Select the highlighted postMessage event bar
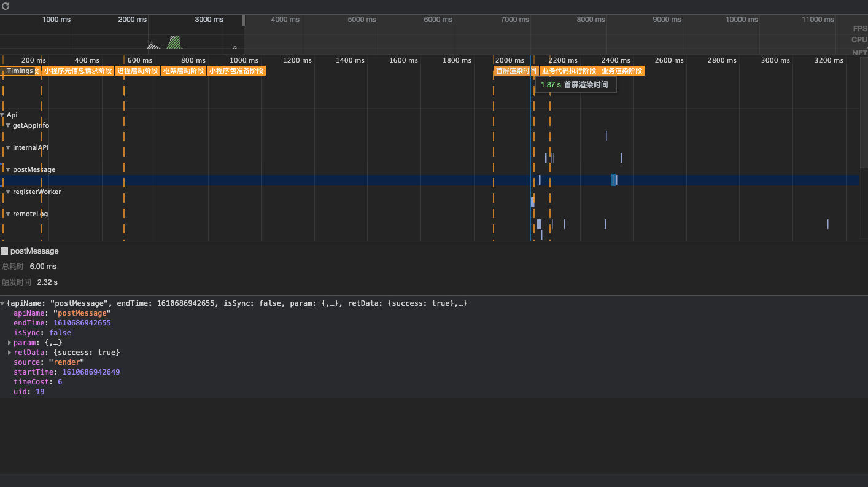Viewport: 868px width, 487px height. (613, 180)
